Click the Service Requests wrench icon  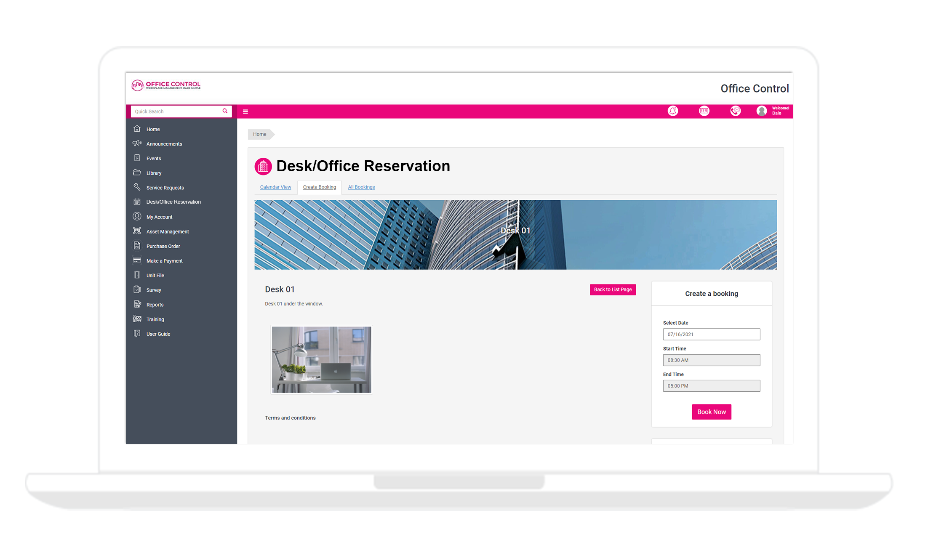pyautogui.click(x=137, y=187)
